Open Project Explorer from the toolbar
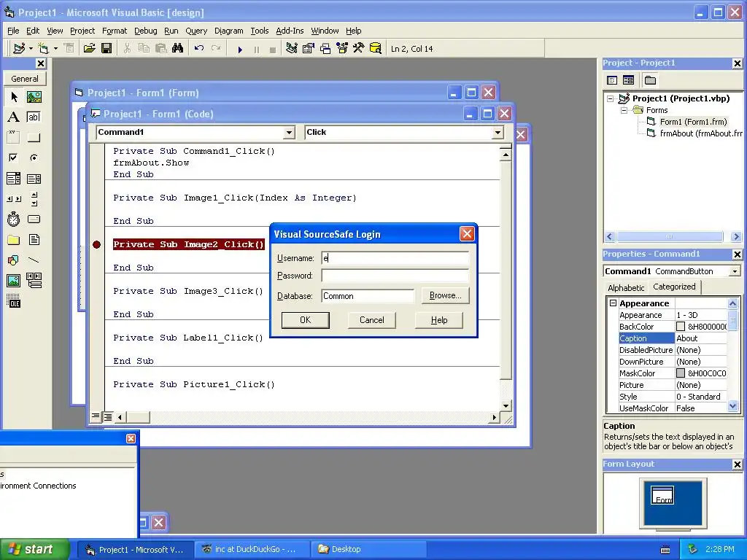The image size is (747, 560). 292,49
